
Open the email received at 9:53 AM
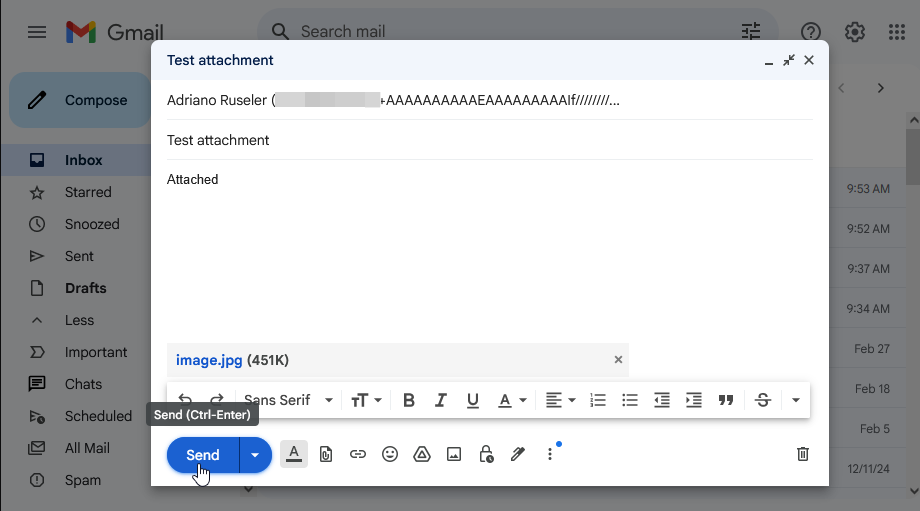tap(868, 189)
